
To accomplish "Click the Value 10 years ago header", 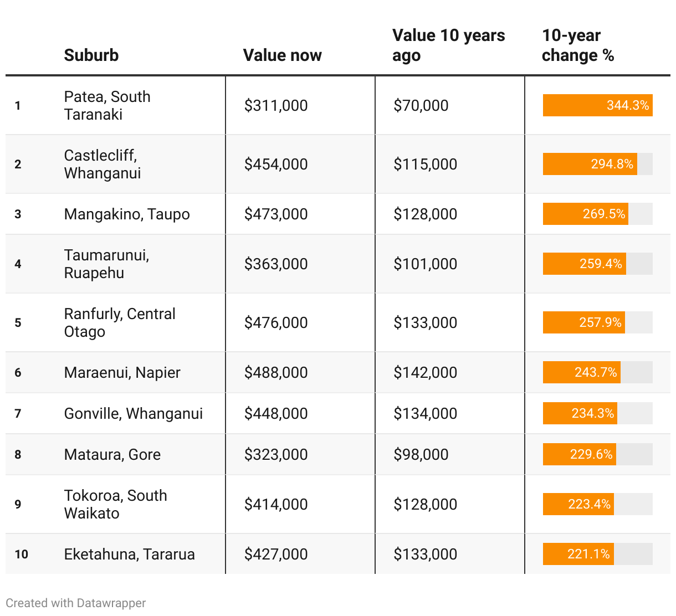I will coord(448,45).
